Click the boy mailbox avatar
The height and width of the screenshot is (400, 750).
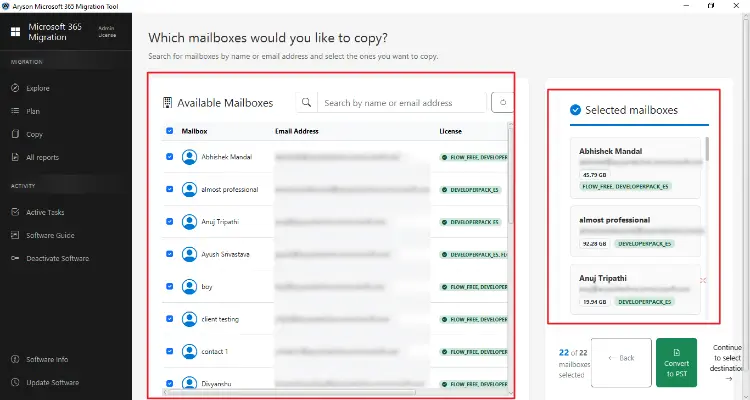[189, 287]
